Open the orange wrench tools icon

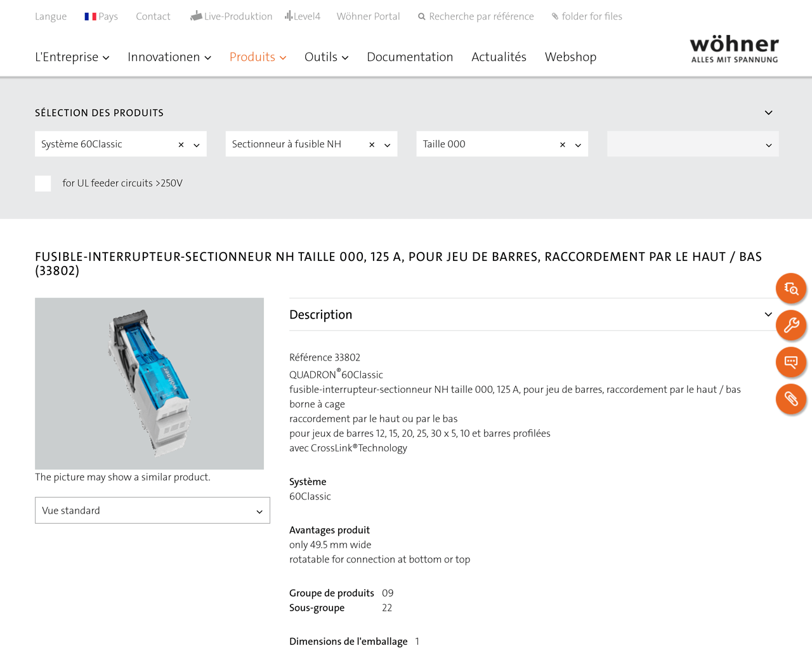(791, 326)
